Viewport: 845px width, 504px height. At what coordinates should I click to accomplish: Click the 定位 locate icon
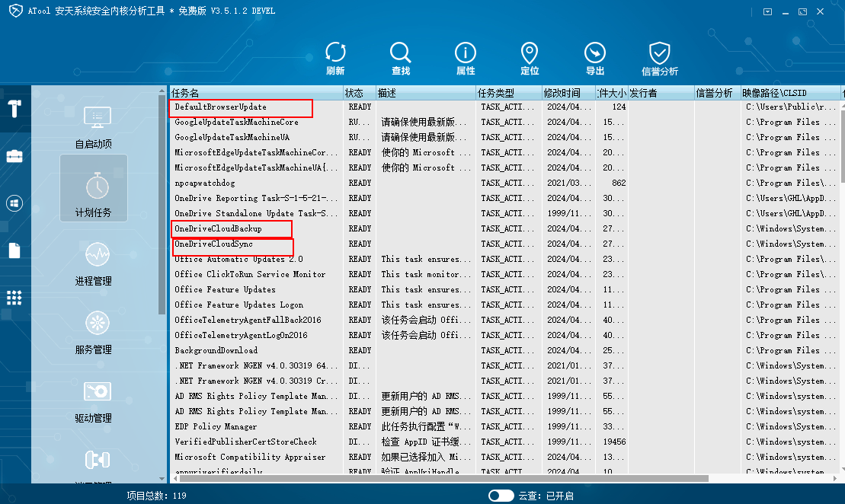tap(530, 58)
